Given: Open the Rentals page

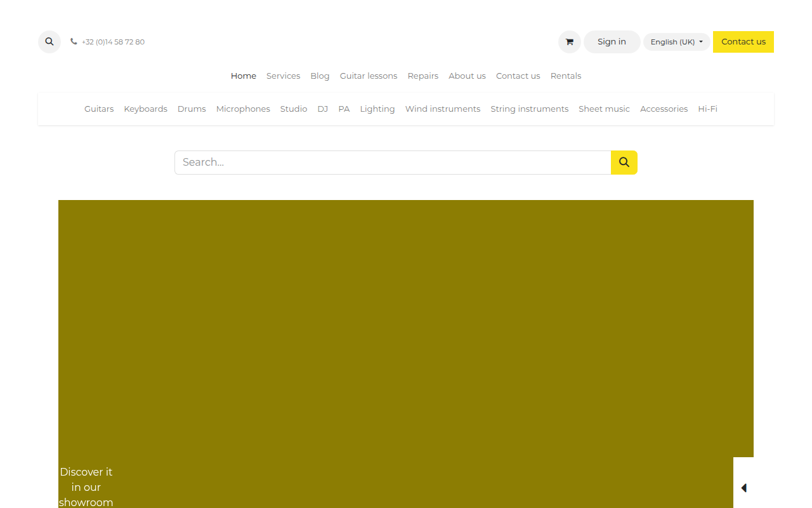Looking at the screenshot, I should (566, 76).
